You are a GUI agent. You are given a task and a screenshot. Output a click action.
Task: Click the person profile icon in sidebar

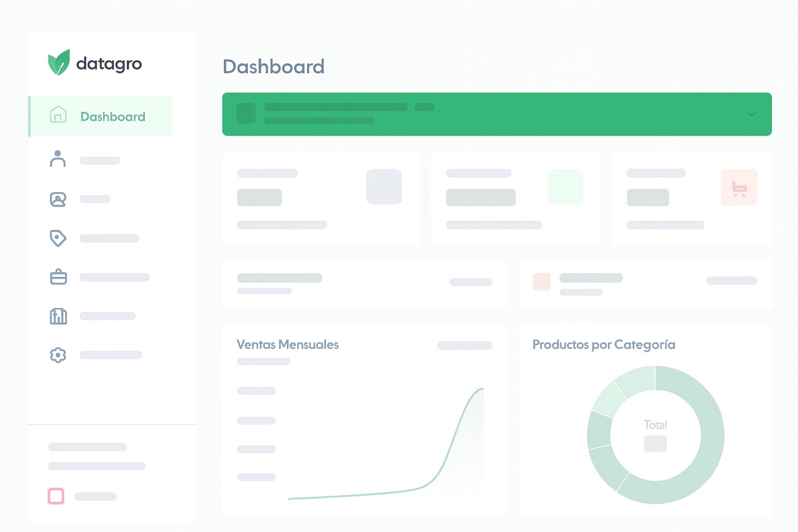(x=58, y=159)
